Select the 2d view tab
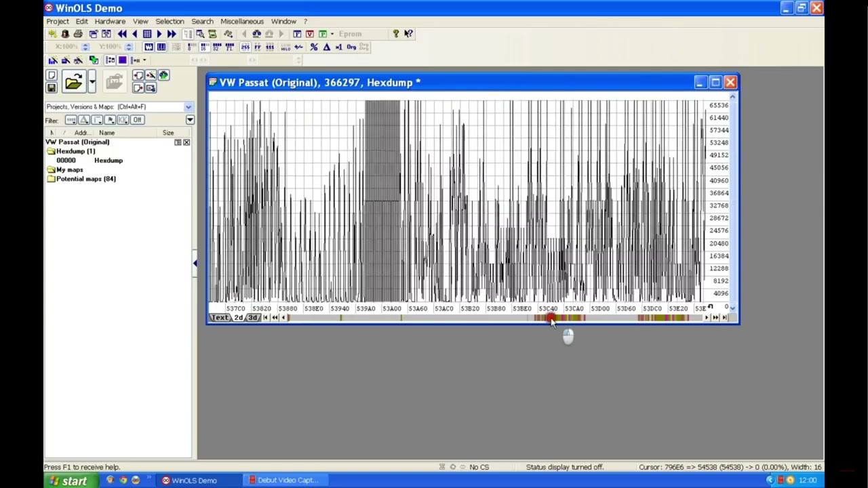The height and width of the screenshot is (488, 868). coord(239,318)
